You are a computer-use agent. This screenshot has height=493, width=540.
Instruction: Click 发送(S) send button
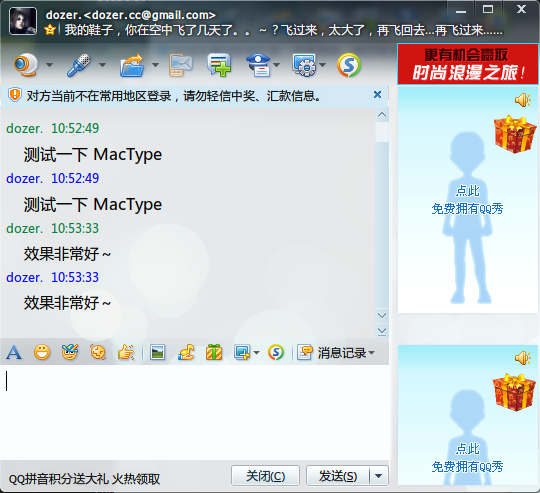338,476
